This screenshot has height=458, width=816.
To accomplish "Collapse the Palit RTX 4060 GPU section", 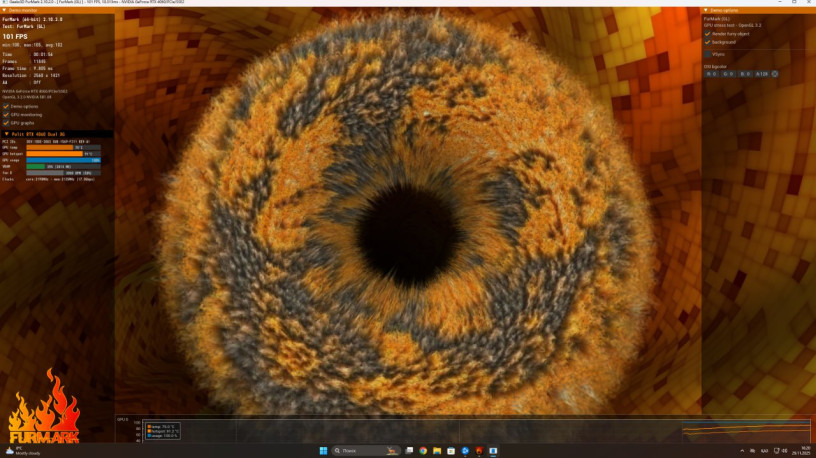I will [5, 133].
